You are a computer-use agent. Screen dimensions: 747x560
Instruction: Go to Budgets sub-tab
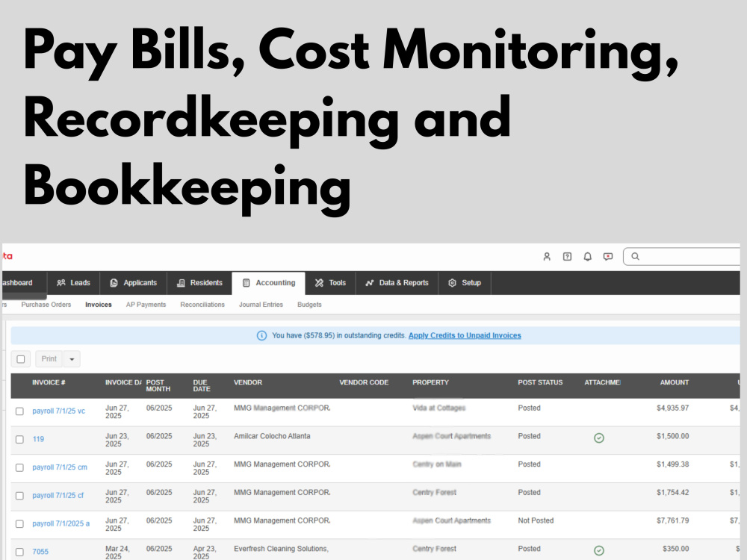[310, 305]
